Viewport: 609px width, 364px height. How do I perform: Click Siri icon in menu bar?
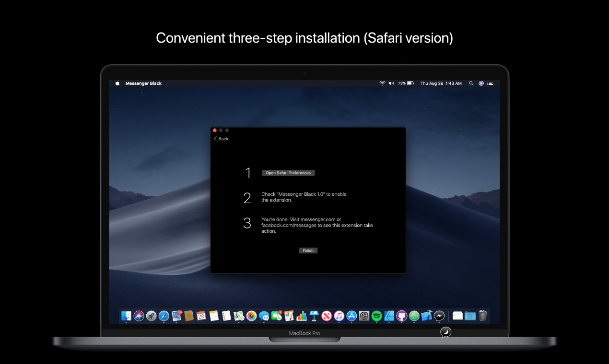[x=481, y=83]
